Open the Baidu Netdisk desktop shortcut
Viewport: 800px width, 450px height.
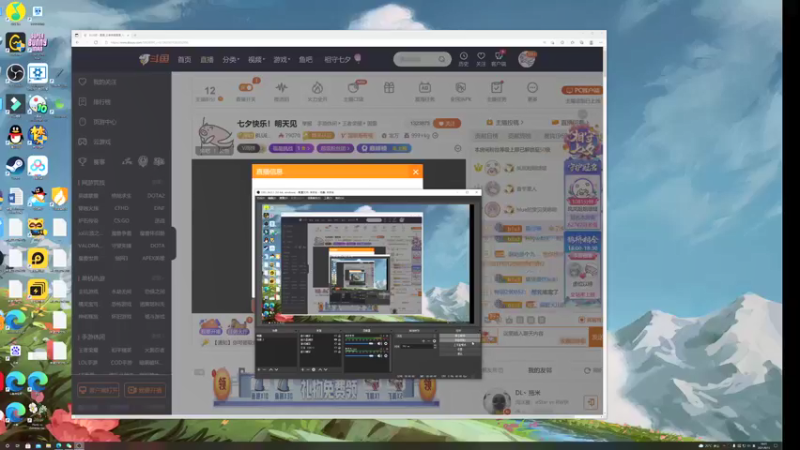click(x=38, y=166)
